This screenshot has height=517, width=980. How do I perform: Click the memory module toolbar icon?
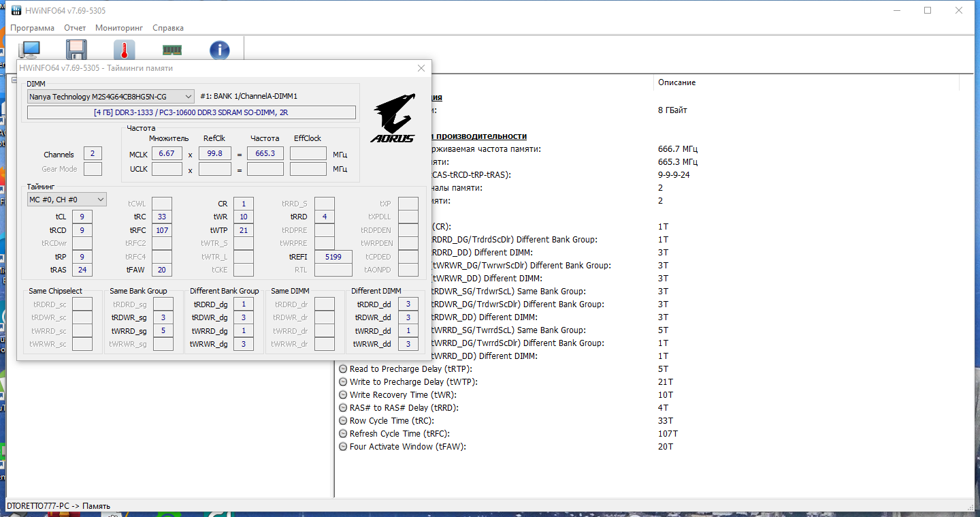point(172,50)
